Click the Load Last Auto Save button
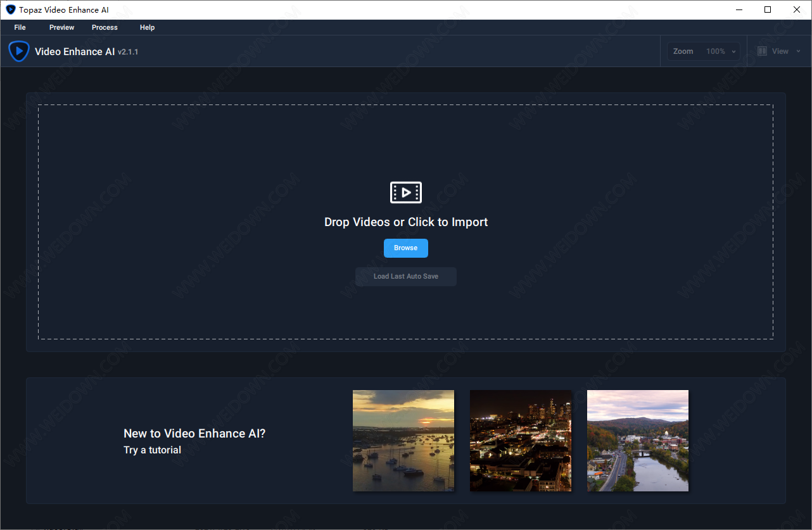The height and width of the screenshot is (530, 812). pos(406,277)
